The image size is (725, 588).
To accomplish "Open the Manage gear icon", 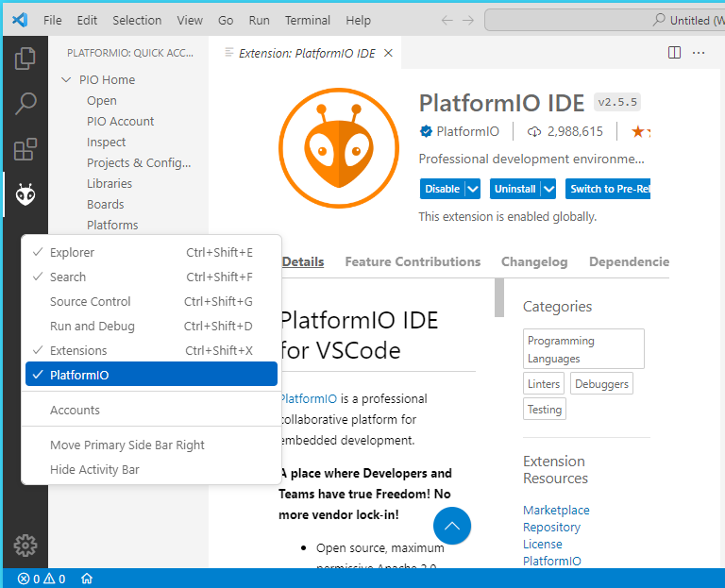I will [x=25, y=546].
